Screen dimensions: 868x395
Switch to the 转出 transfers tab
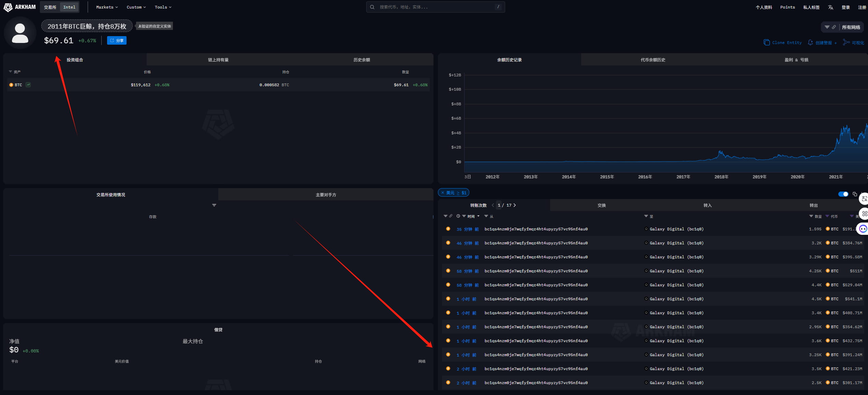(x=813, y=205)
